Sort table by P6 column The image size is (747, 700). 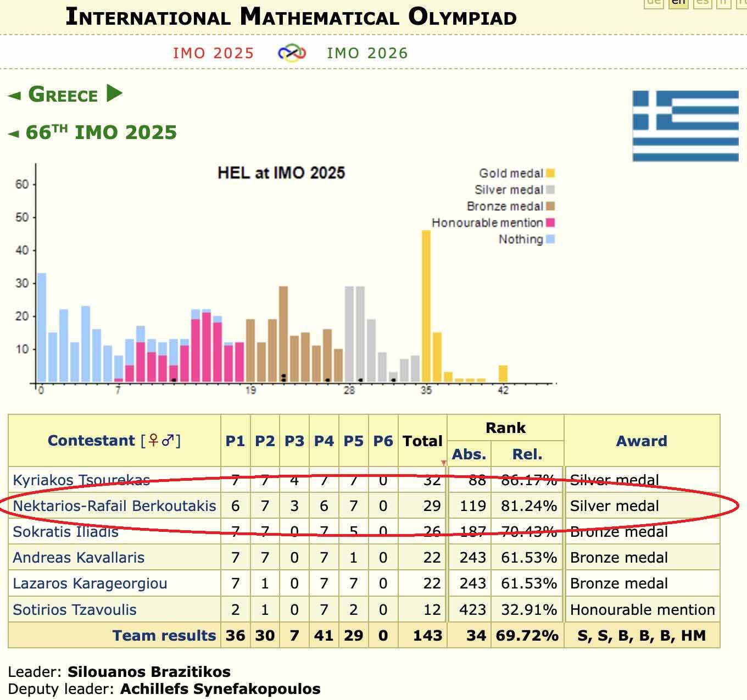383,441
